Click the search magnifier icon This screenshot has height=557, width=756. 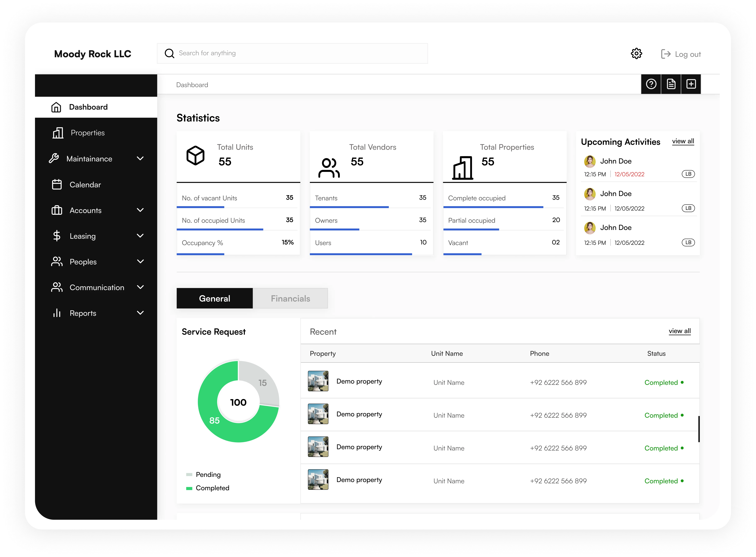[169, 53]
